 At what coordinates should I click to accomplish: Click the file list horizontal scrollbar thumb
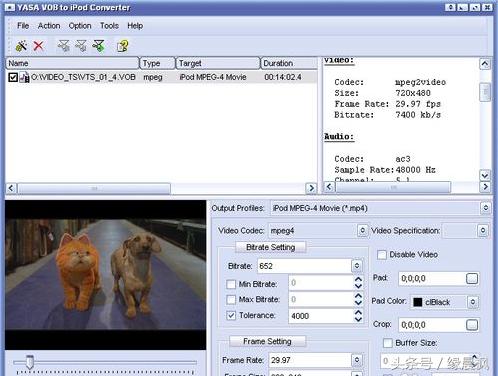pyautogui.click(x=94, y=188)
